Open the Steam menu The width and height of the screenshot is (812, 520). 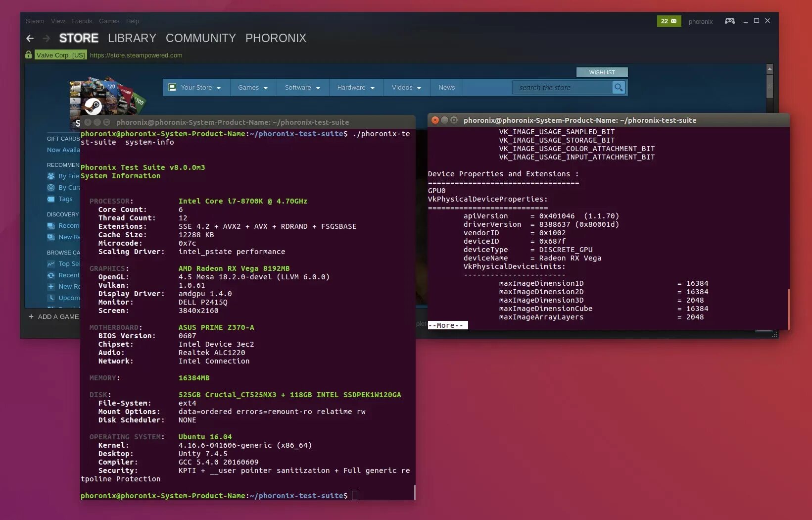(35, 21)
